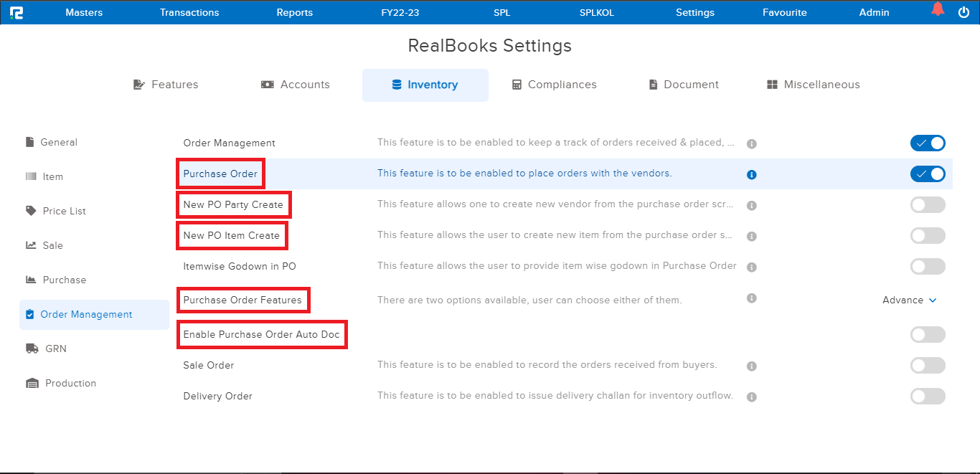980x474 pixels.
Task: Select the GRN truck icon in the sidebar
Action: (x=32, y=349)
